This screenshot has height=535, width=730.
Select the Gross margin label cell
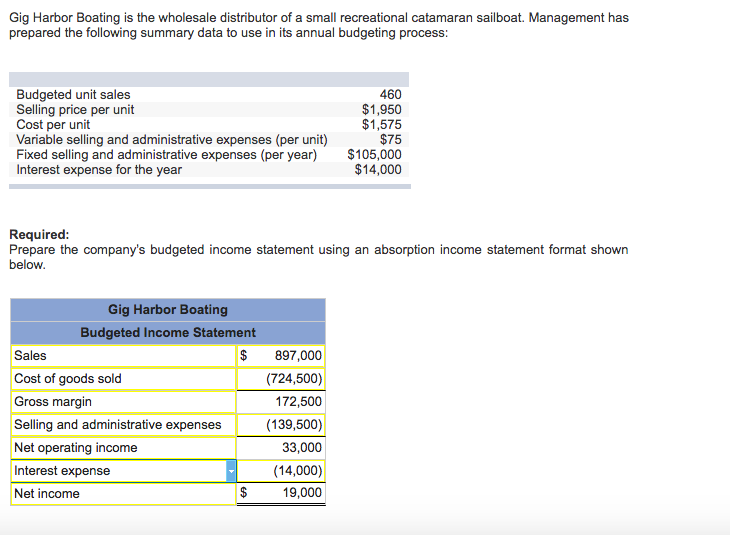click(123, 401)
